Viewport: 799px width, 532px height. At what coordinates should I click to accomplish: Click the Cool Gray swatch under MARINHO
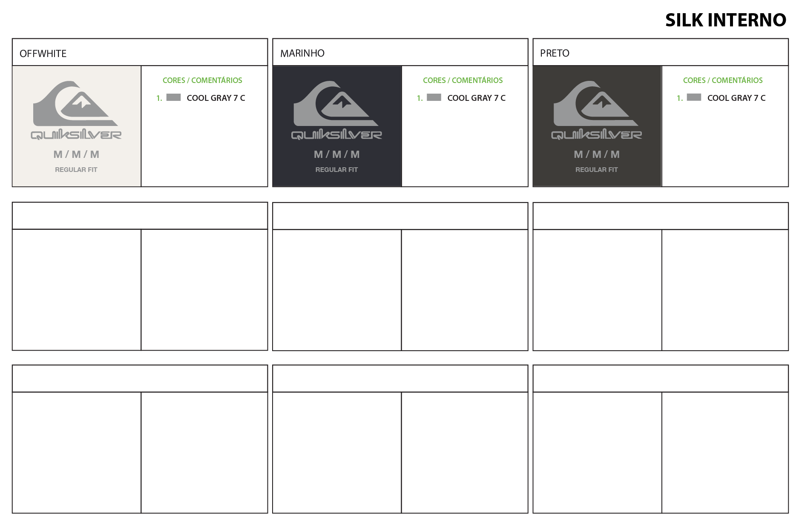click(x=434, y=97)
